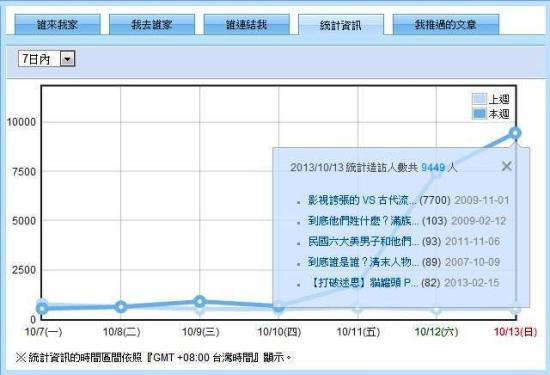Screen dimensions: 550x375
Task: Open article 到底誰是誰？清末人物...
Action: pyautogui.click(x=363, y=262)
